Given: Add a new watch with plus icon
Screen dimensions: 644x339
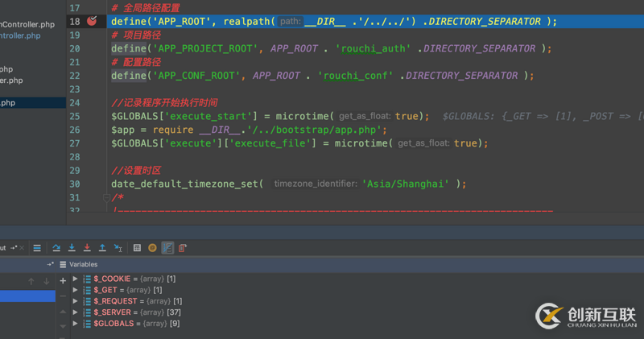Looking at the screenshot, I should pos(63,281).
